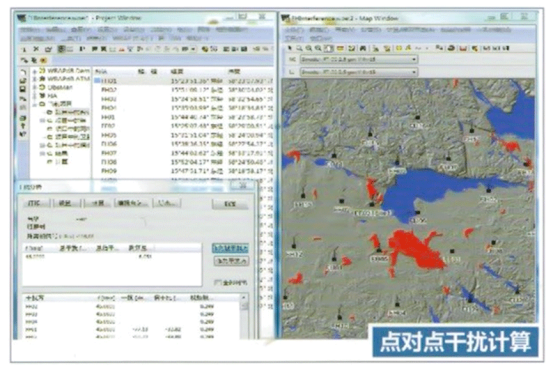Click the yellow circle icon in Map Window toolbar
The height and width of the screenshot is (371, 554).
coord(399,48)
